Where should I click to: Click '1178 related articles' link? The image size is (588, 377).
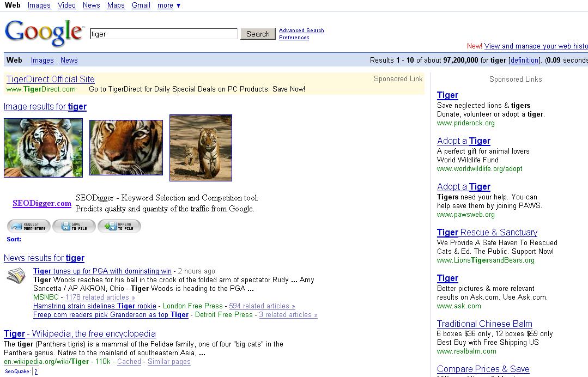click(x=100, y=297)
